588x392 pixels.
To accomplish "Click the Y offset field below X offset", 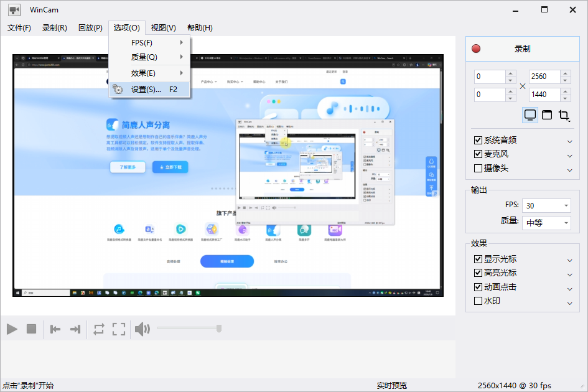I will click(x=490, y=95).
